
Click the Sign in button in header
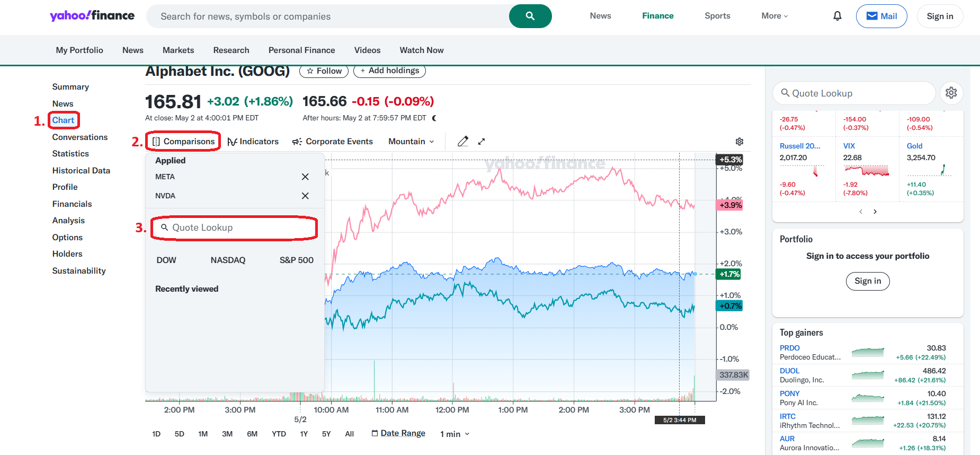click(940, 16)
